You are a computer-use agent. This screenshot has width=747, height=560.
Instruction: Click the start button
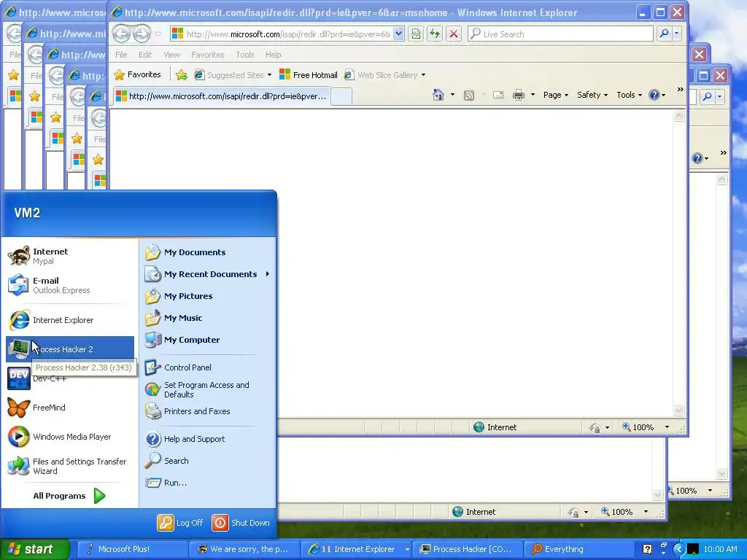click(x=34, y=549)
